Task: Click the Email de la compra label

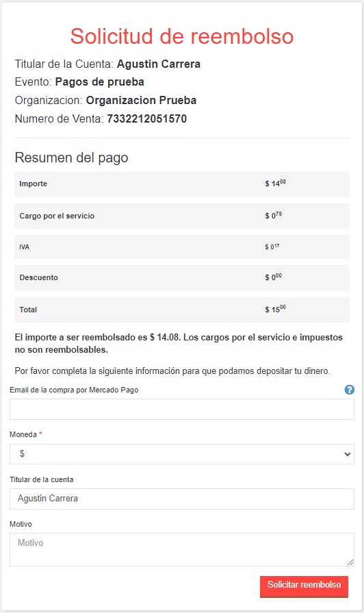Action: (74, 390)
